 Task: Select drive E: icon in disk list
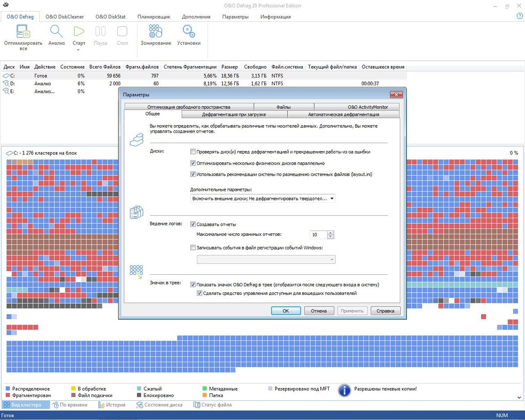[x=6, y=91]
